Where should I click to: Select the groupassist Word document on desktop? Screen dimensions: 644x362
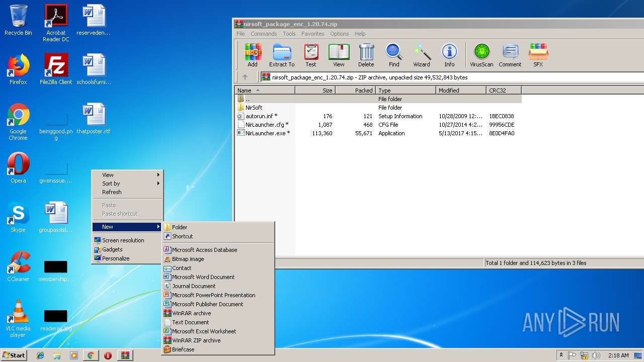(x=56, y=217)
